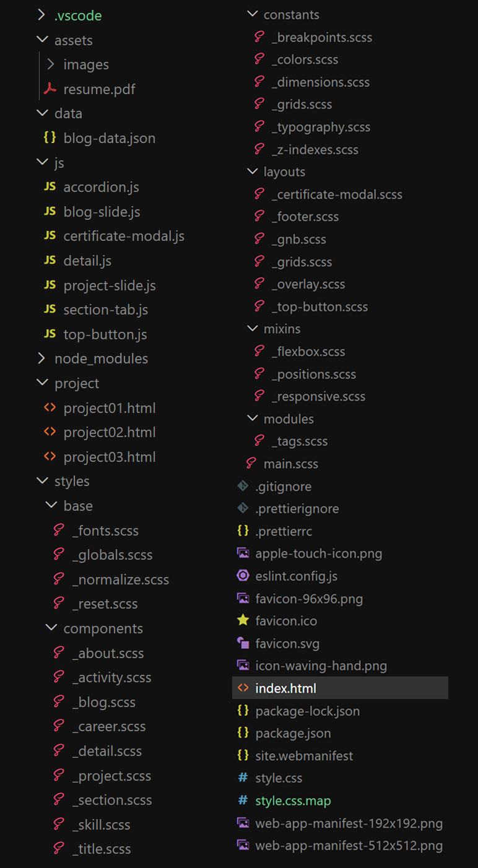Click the curly braces icon of blog-data.json
478x868 pixels.
point(50,137)
